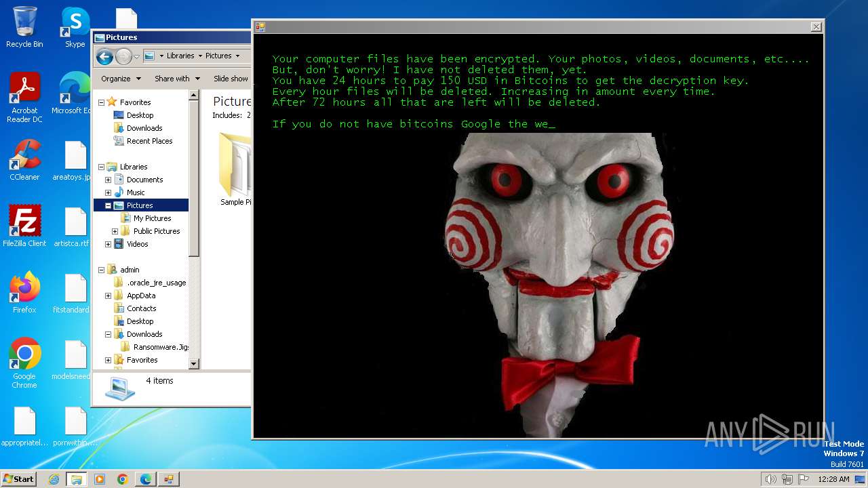Open My Pictures in navigation tree
The height and width of the screenshot is (488, 868).
click(x=152, y=218)
